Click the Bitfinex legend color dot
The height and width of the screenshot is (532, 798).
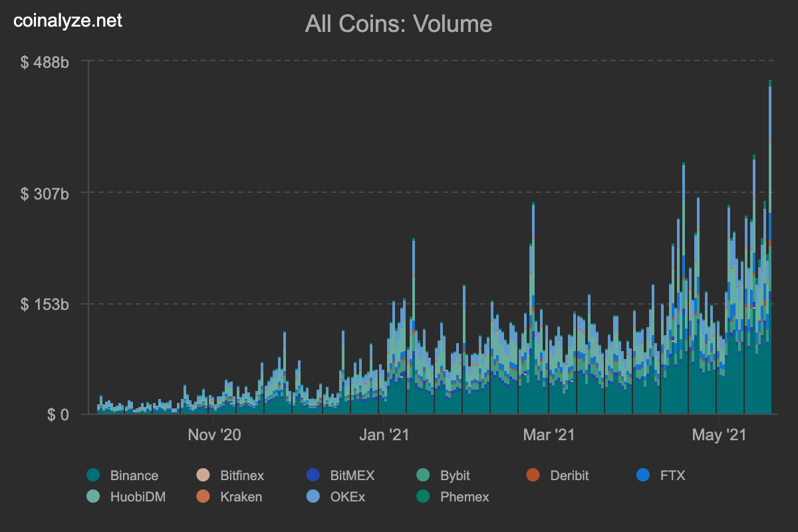(x=203, y=475)
